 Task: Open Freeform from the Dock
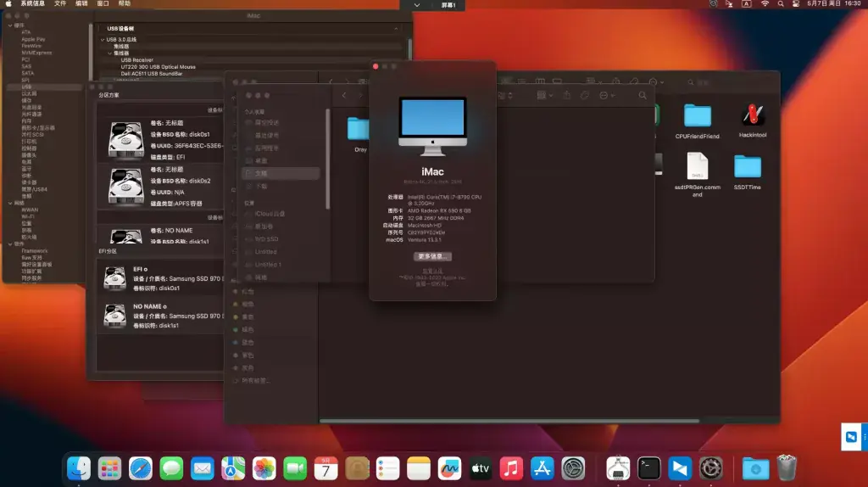tap(449, 468)
